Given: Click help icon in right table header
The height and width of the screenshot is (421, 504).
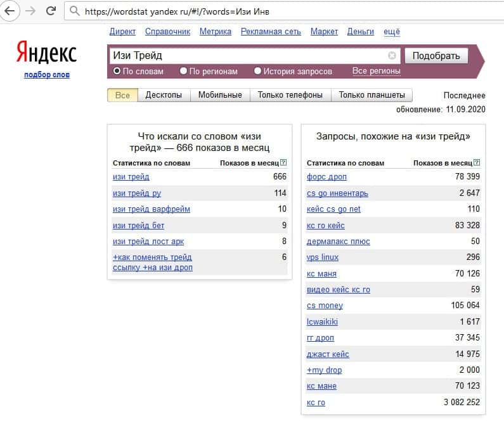Looking at the screenshot, I should click(476, 163).
